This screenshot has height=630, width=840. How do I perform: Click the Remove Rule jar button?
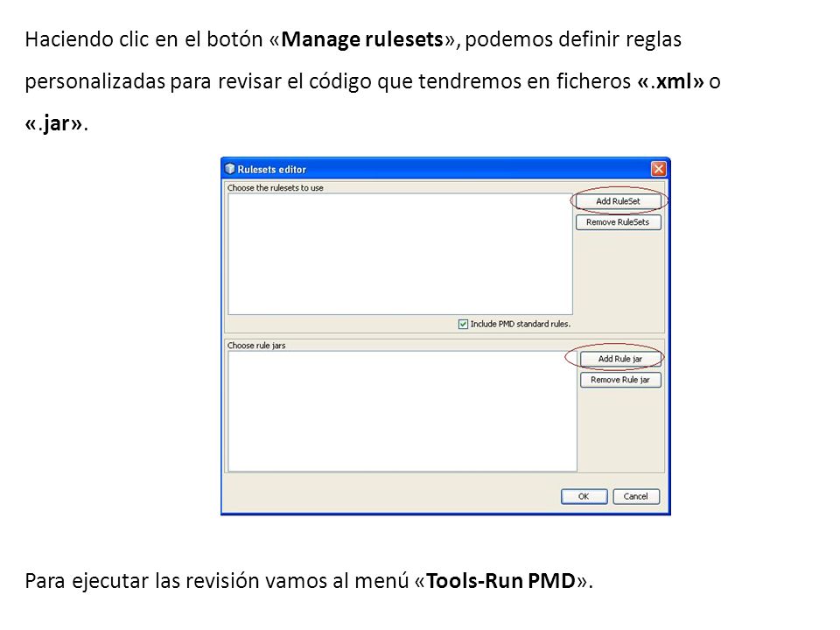coord(620,380)
